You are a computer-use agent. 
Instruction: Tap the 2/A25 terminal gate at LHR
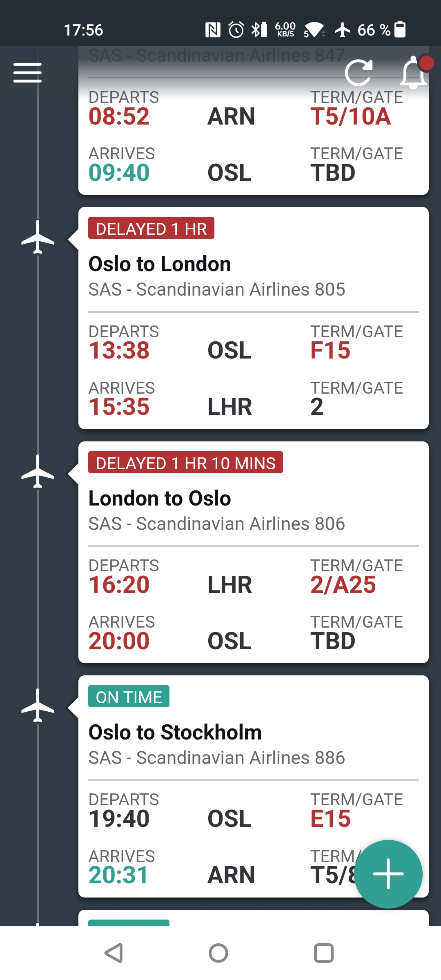point(343,585)
